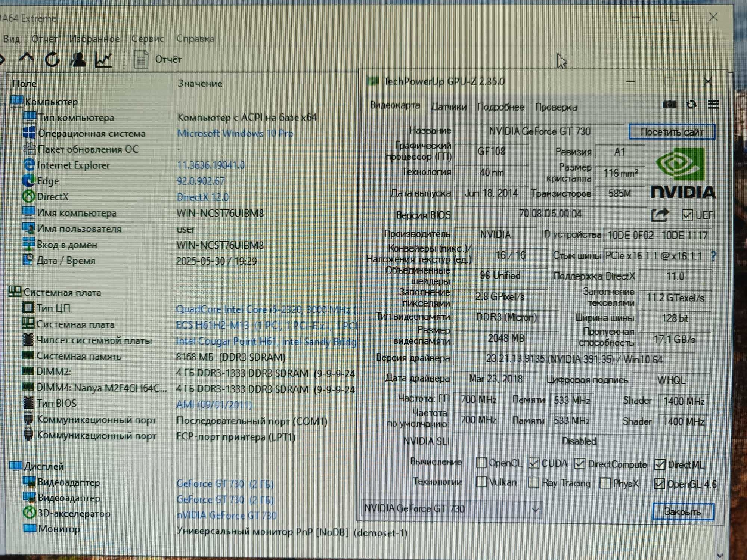Select the Операционная система Windows icon
Screen dimensions: 747x560
click(x=29, y=133)
